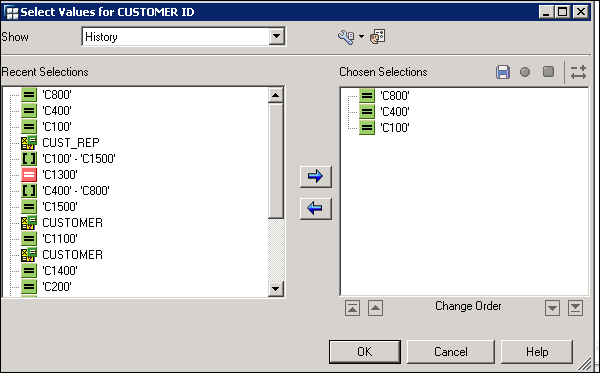Click the variant icon beside CUST_REP
The height and width of the screenshot is (373, 600).
(29, 143)
